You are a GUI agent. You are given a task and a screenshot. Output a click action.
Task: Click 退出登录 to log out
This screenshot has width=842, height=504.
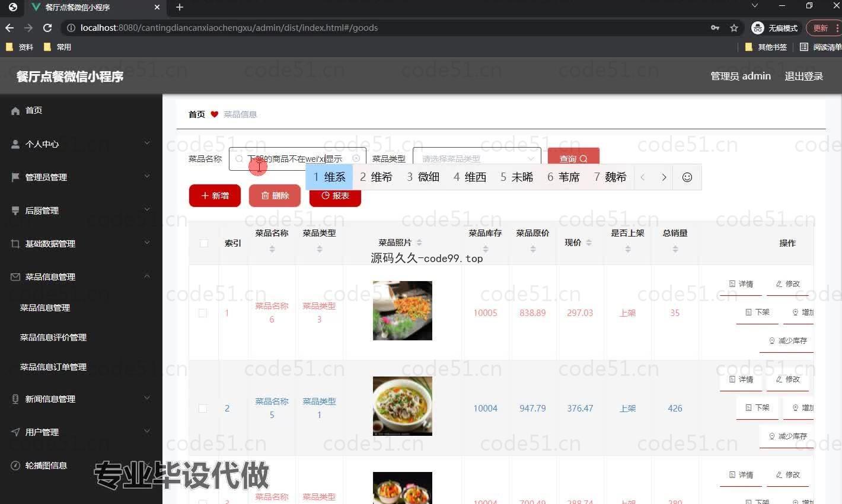click(804, 76)
